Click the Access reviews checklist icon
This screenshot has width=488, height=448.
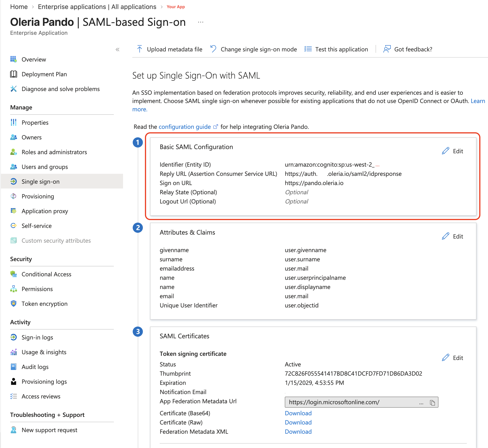[x=14, y=397]
